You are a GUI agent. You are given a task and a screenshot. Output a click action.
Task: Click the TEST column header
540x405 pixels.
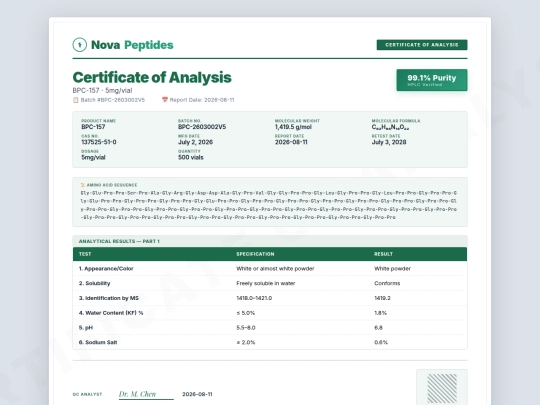click(85, 254)
